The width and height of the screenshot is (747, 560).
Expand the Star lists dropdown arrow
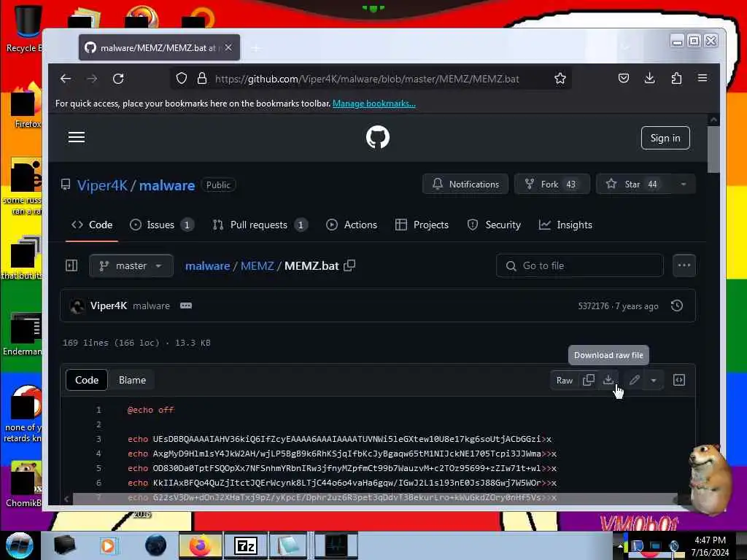683,184
